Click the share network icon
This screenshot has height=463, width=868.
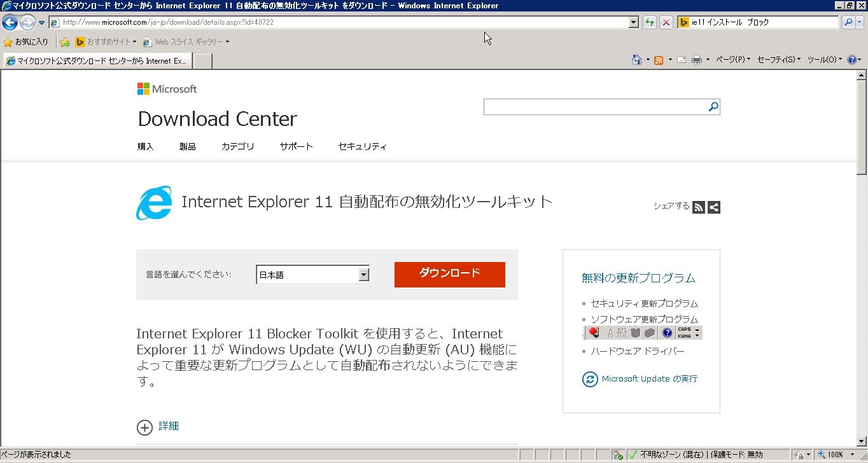tap(714, 207)
